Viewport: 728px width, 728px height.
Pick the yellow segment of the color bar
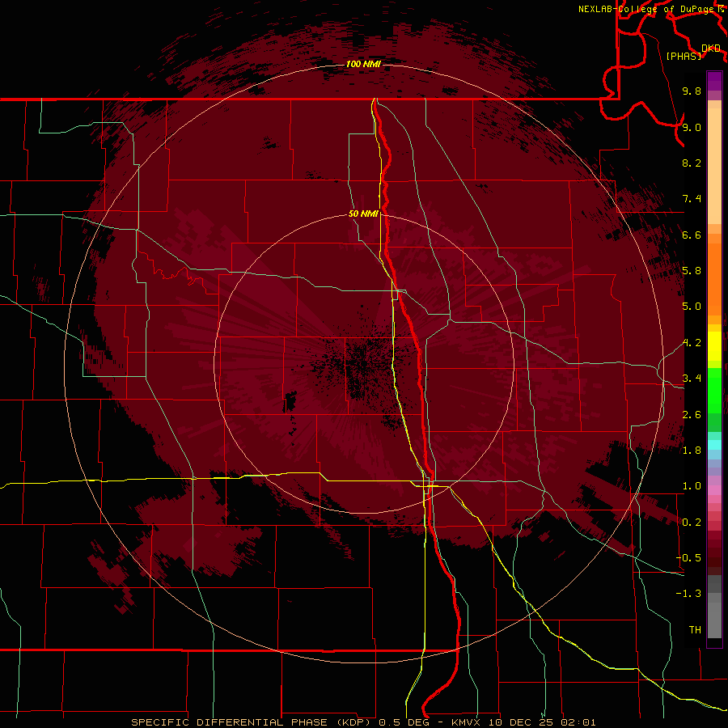(x=714, y=346)
